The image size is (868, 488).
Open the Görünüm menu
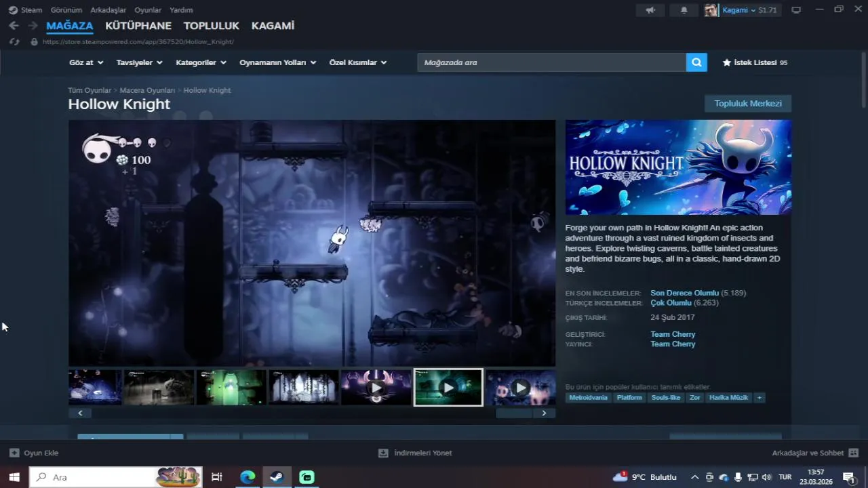66,10
